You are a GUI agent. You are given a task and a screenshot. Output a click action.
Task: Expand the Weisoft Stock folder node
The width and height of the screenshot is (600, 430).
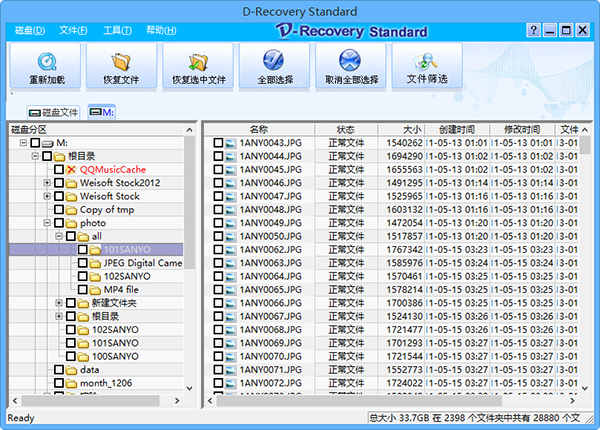[47, 196]
